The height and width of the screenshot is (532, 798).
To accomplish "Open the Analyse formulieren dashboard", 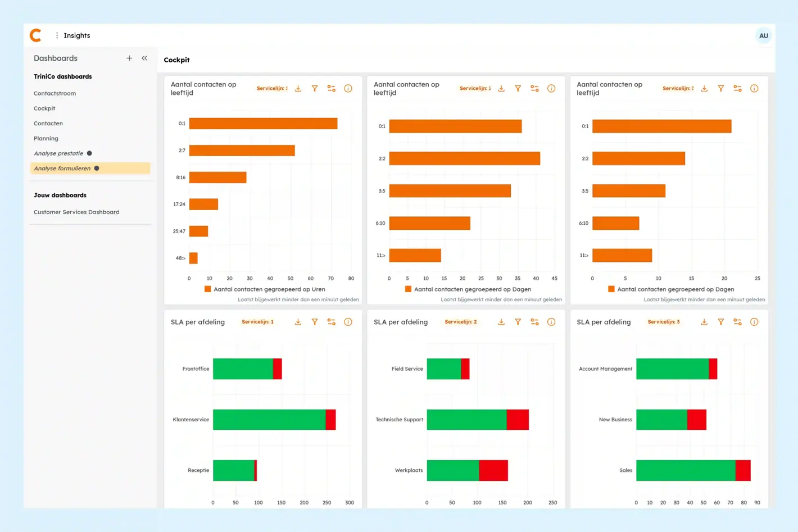I will tap(90, 169).
